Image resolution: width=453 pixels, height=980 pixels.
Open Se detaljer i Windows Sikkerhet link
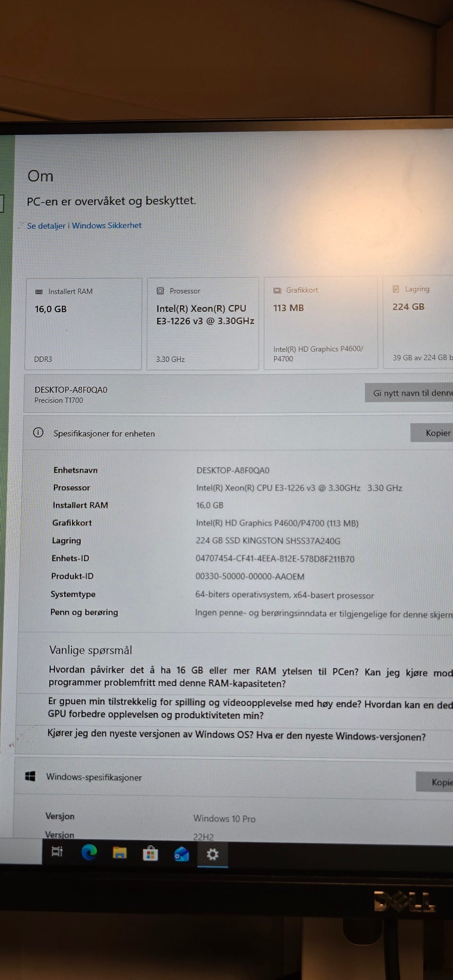click(84, 225)
